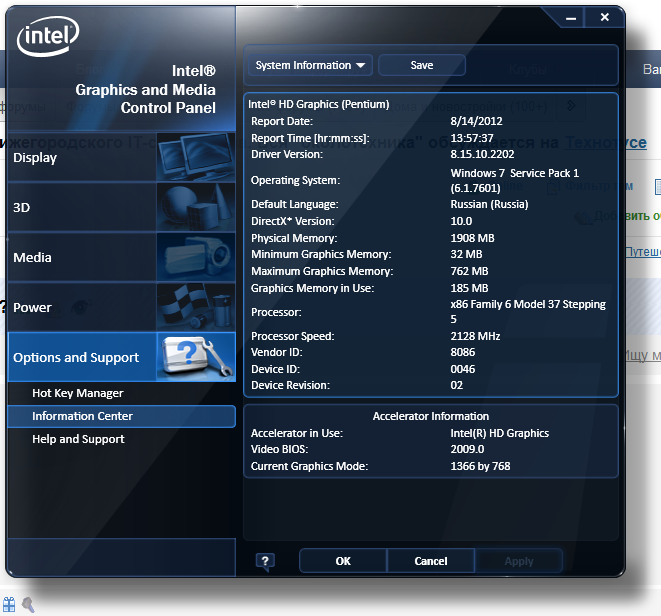
Task: Click the Processor Speed value 2128 MHz
Action: [x=475, y=336]
